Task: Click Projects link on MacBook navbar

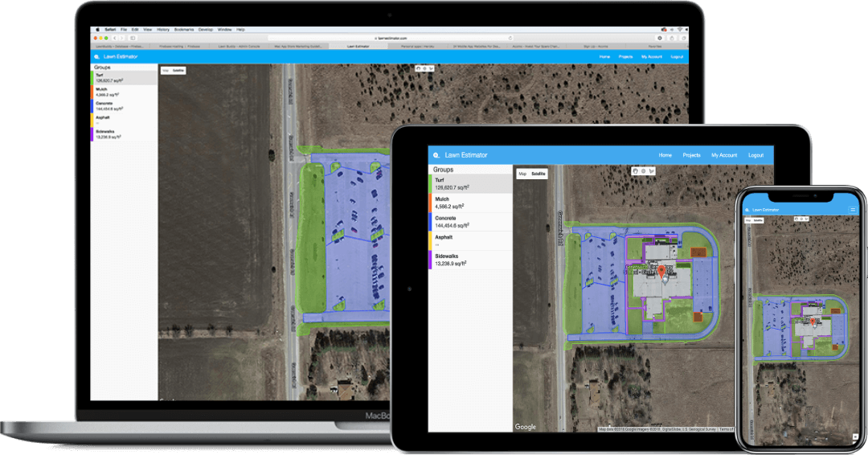Action: 625,56
